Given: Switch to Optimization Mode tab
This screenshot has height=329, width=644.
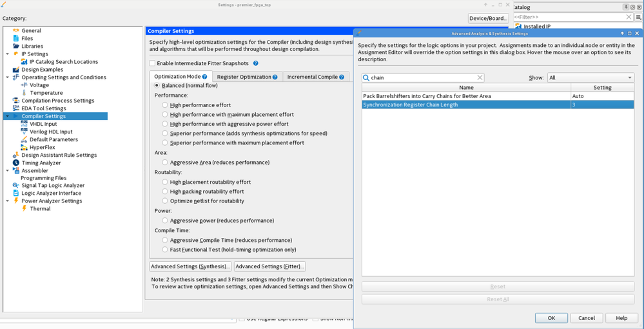Looking at the screenshot, I should pos(181,77).
